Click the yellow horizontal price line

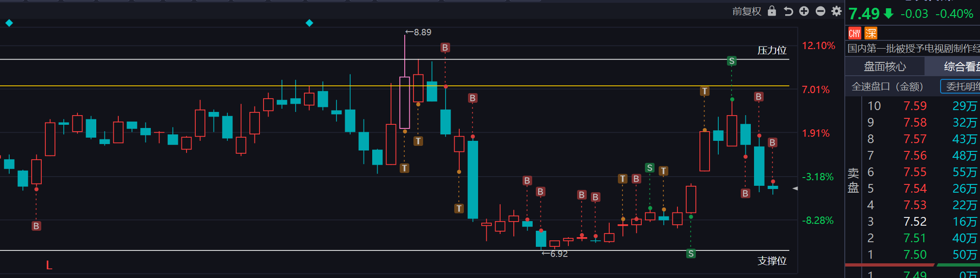tap(395, 86)
